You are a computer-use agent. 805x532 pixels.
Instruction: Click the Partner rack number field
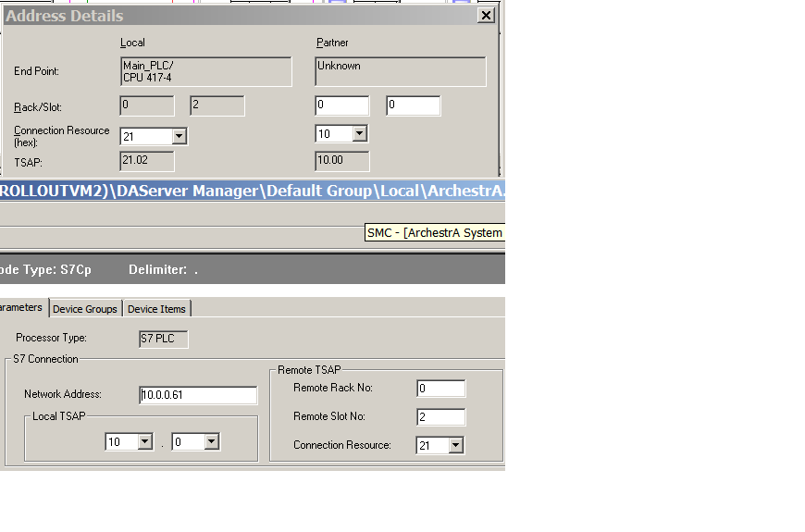341,105
